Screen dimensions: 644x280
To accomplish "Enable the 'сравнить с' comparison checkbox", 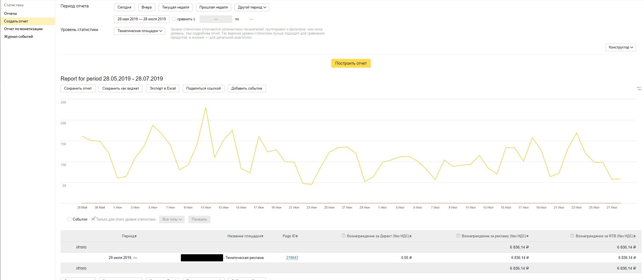I will (x=174, y=19).
